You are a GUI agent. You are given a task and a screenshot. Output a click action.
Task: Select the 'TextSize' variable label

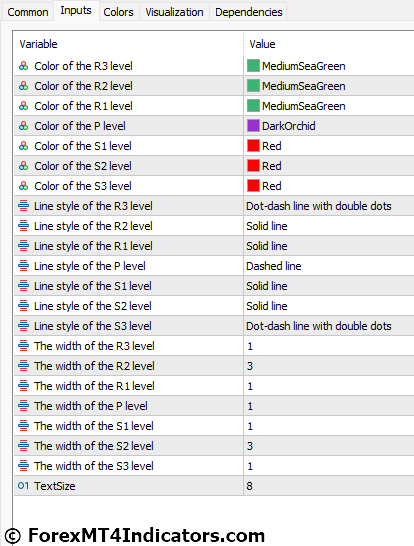pyautogui.click(x=55, y=486)
